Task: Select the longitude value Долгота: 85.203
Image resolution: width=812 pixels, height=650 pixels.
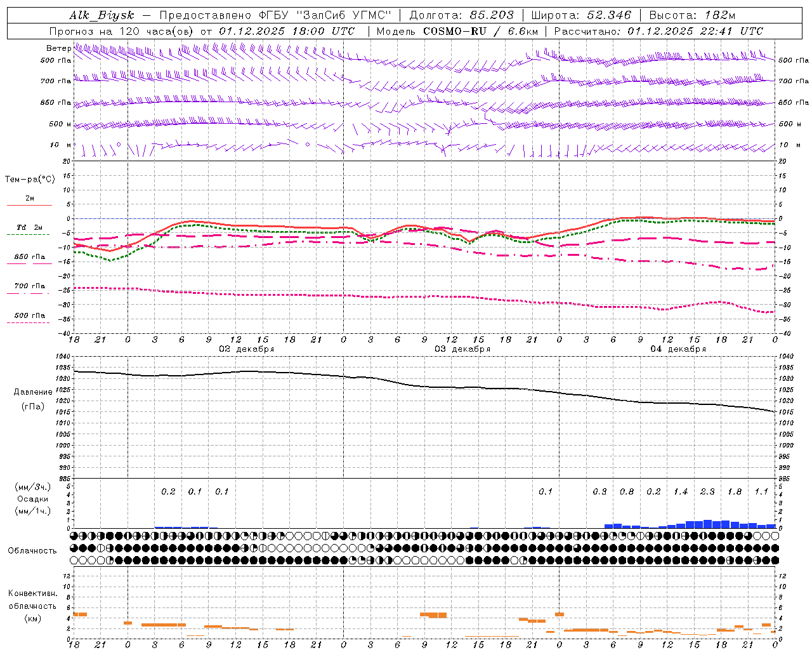Action: coord(462,15)
